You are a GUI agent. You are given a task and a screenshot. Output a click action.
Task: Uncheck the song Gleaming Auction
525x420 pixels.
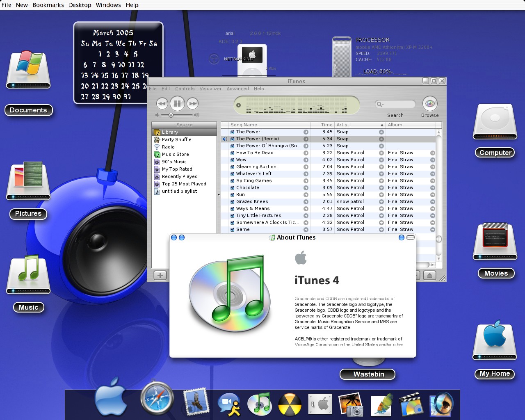pos(232,167)
